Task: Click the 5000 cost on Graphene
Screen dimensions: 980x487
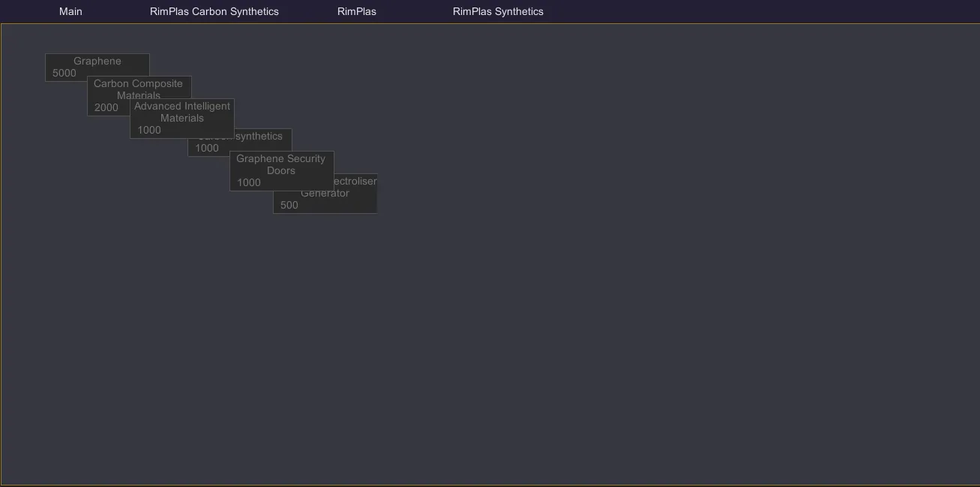Action: tap(64, 74)
